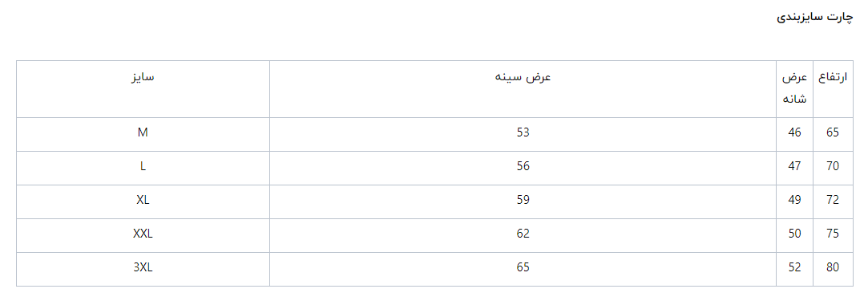Select chest width value 62
868x297 pixels.
click(x=523, y=234)
